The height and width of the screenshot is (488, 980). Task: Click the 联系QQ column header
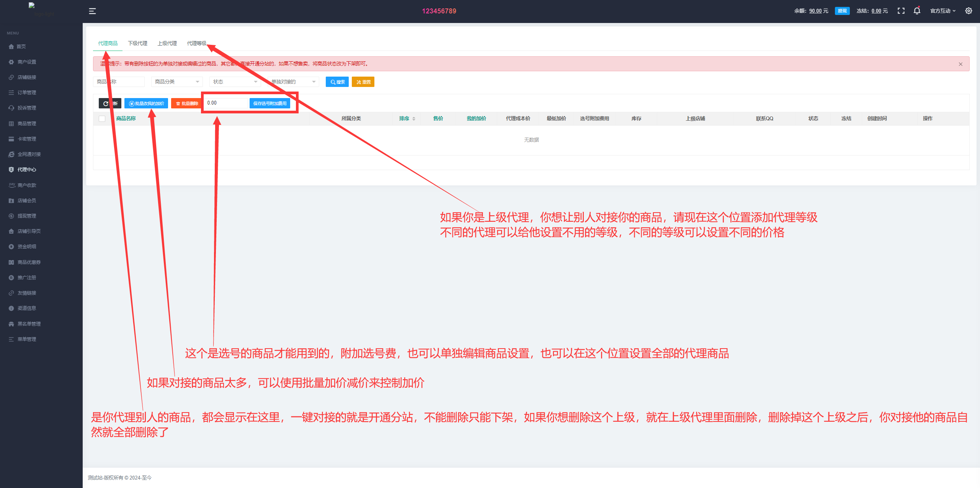tap(764, 119)
